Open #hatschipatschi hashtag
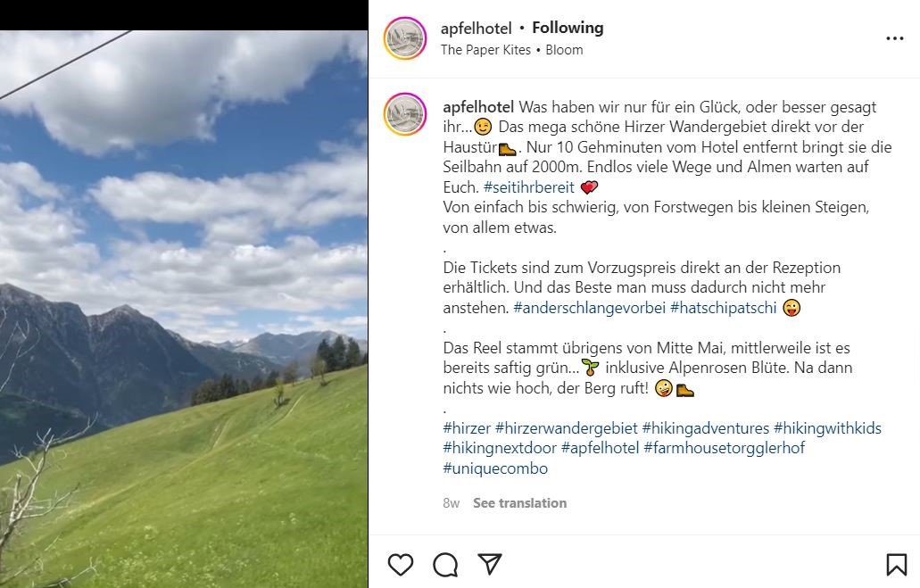920x588 pixels. [724, 308]
